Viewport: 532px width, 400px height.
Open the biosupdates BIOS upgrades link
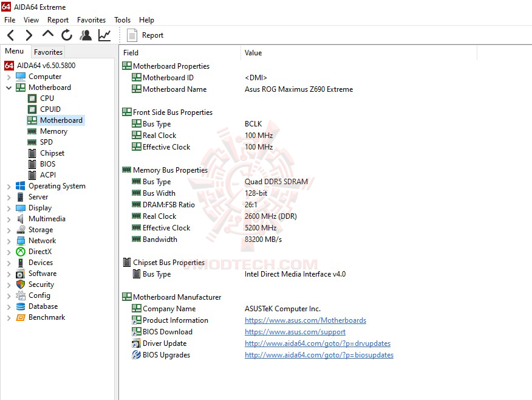pyautogui.click(x=319, y=355)
